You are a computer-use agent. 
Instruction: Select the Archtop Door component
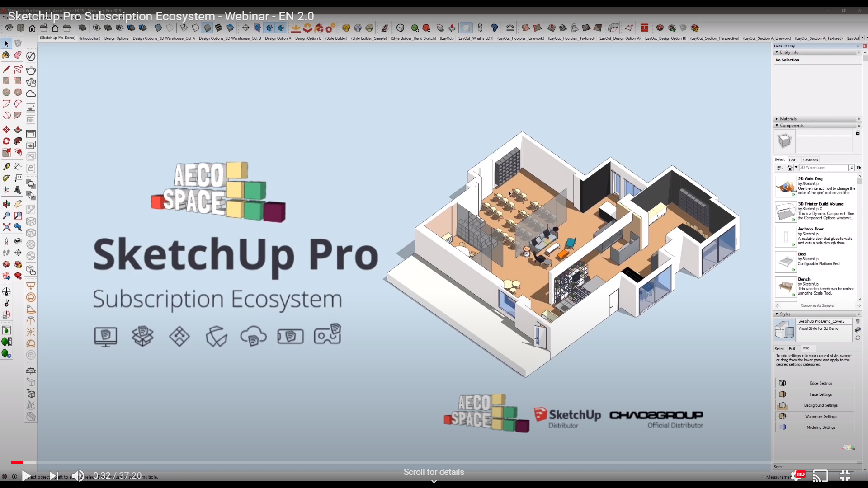pyautogui.click(x=816, y=236)
